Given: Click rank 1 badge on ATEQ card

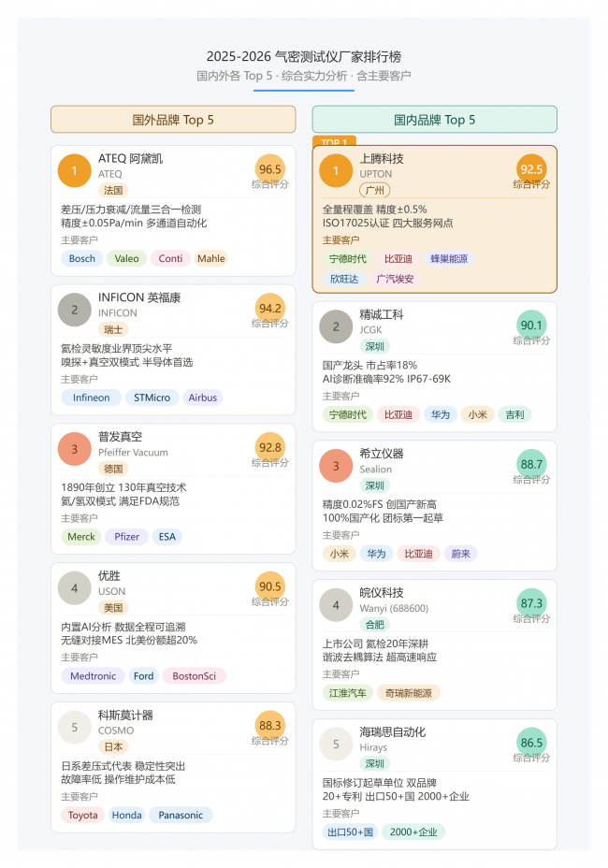Looking at the screenshot, I should [x=74, y=170].
